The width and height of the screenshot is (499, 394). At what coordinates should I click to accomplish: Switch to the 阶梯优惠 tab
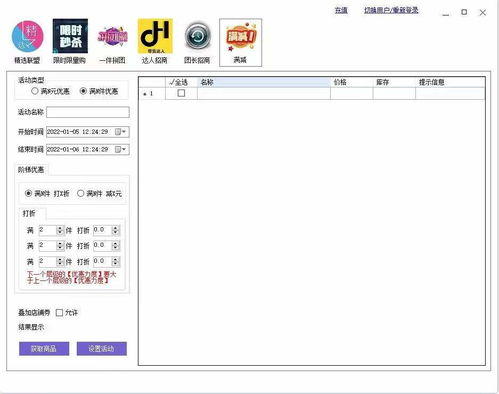pyautogui.click(x=31, y=170)
